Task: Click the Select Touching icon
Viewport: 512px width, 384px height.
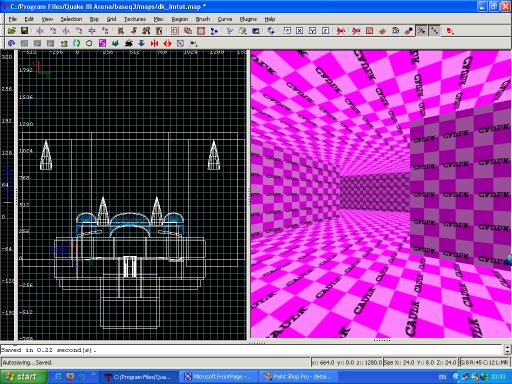Action: tap(134, 31)
